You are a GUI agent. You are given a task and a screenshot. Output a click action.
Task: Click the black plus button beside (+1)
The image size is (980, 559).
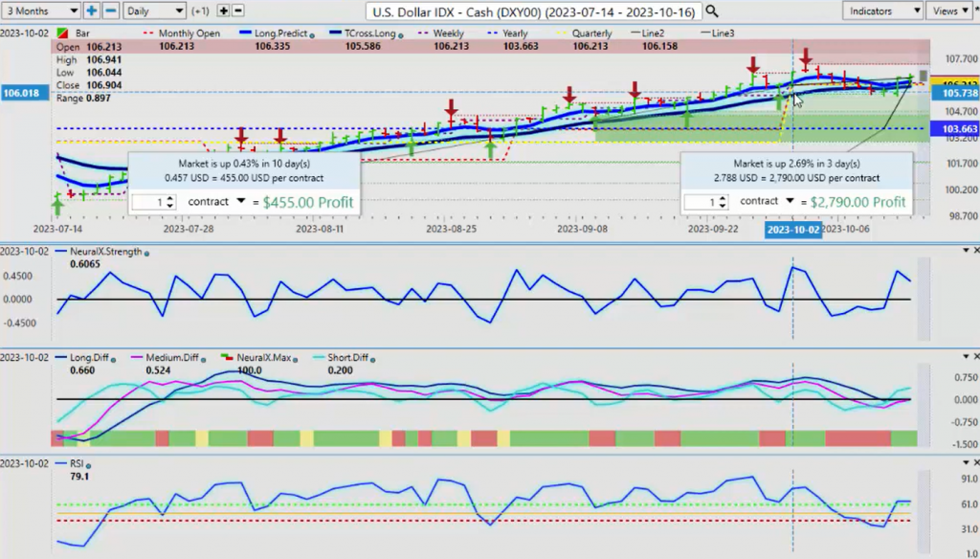223,11
